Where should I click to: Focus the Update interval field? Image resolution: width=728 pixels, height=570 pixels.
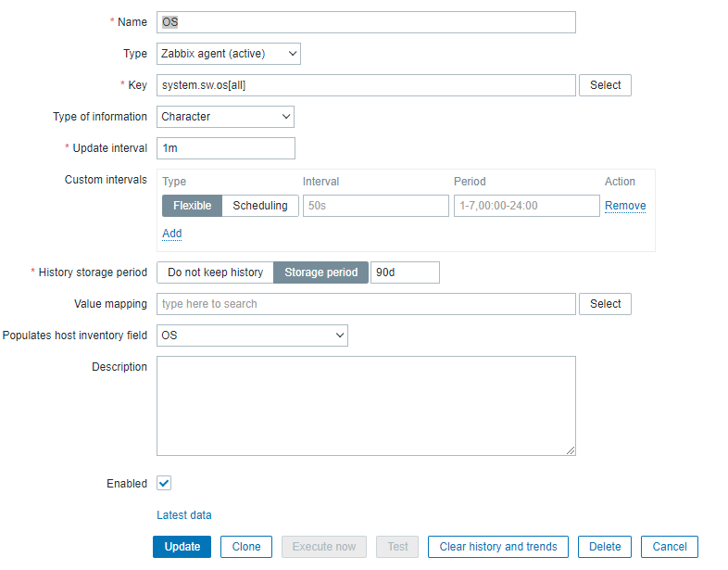coord(226,148)
